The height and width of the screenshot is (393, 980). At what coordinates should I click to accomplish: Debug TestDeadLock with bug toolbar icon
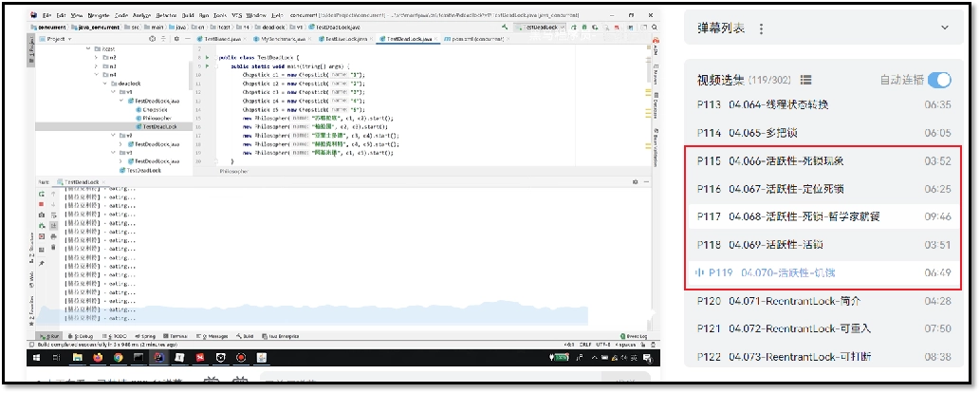584,28
